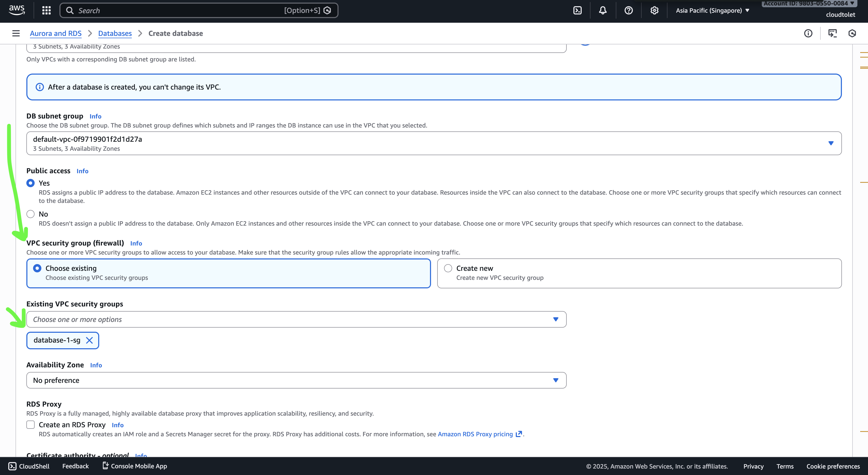This screenshot has width=868, height=475.
Task: Toggle the side navigation hamburger menu
Action: click(16, 33)
